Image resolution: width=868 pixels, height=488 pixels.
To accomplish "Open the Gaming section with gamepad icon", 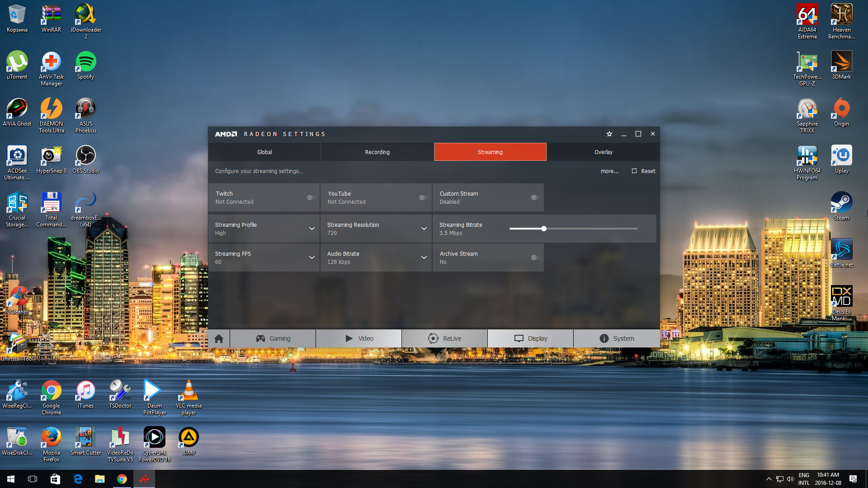I will pos(273,338).
